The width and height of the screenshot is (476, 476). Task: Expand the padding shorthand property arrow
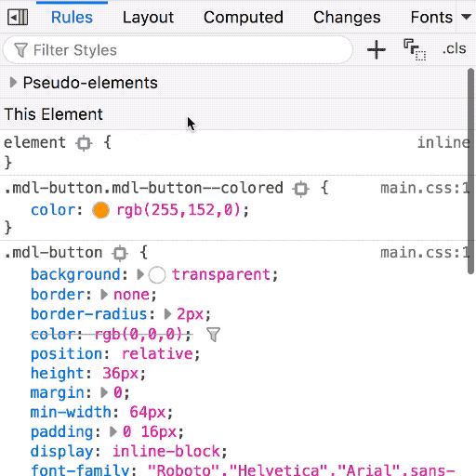(113, 431)
